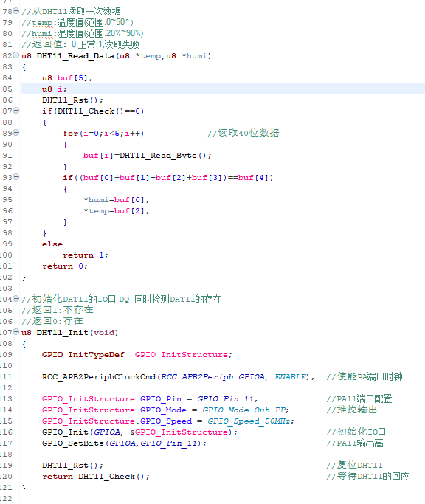The width and height of the screenshot is (425, 504).
Task: Click the DHT11_Rst() call on line 86
Action: (72, 100)
